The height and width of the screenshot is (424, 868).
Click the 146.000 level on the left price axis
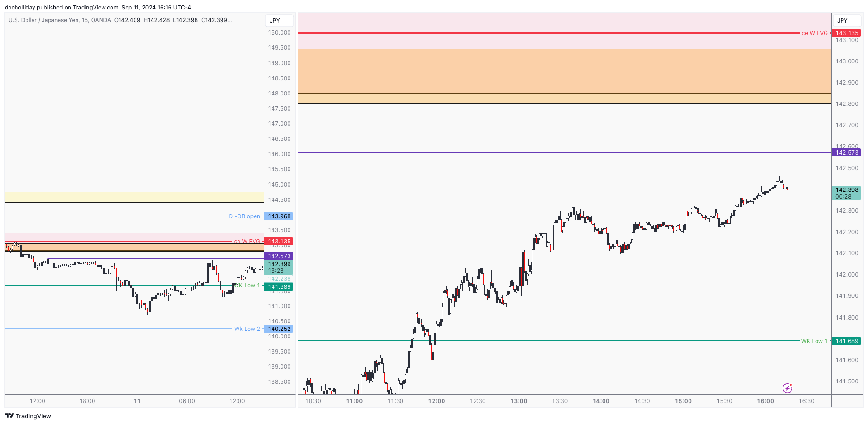tap(279, 154)
